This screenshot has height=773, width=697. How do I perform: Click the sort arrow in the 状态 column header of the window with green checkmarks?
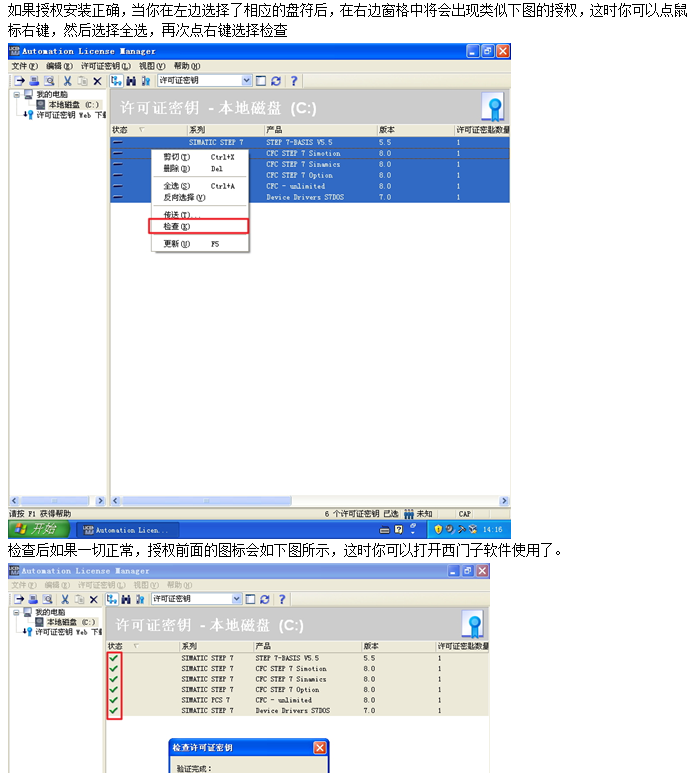point(136,646)
